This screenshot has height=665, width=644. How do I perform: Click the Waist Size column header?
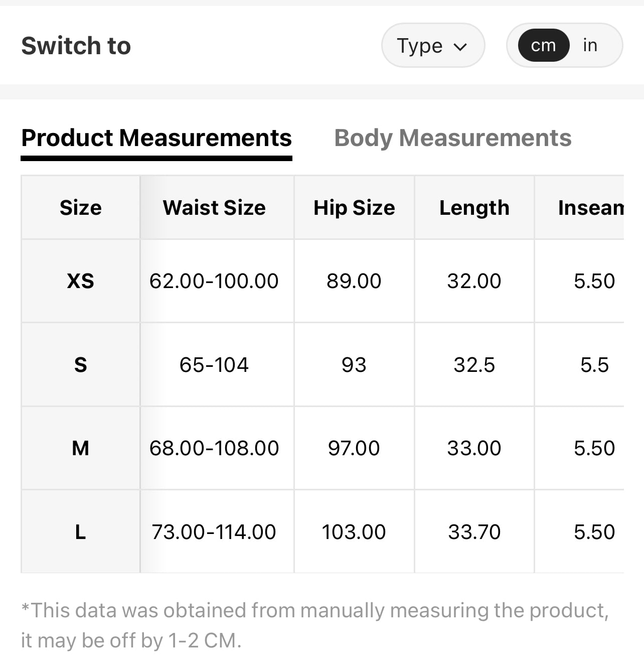(x=214, y=208)
